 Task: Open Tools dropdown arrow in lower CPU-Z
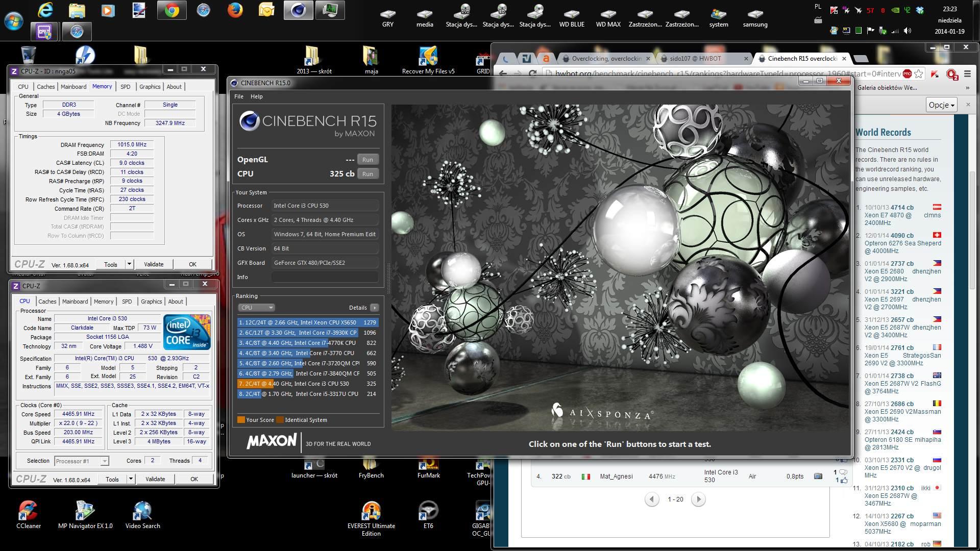pos(131,479)
